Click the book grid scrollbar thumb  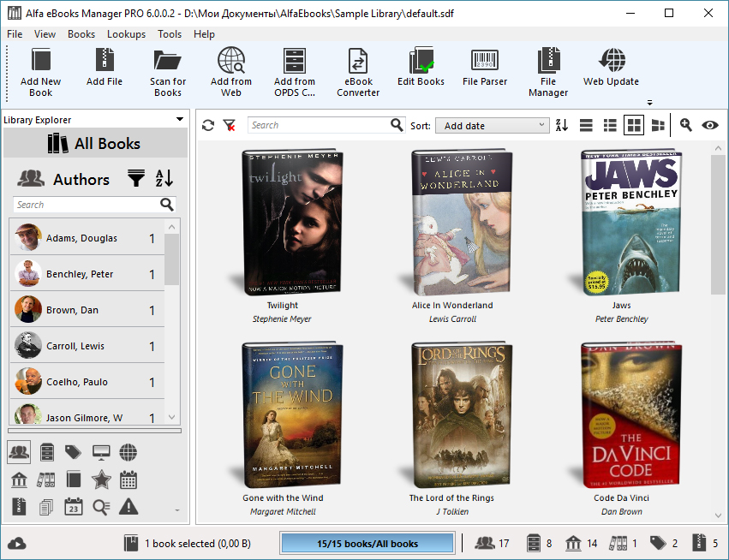[718, 224]
